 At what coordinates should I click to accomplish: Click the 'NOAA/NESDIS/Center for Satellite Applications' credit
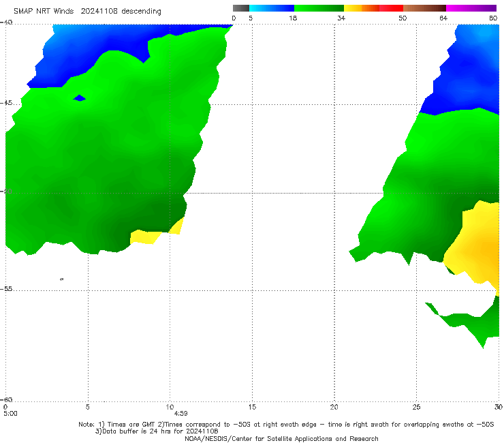pyautogui.click(x=281, y=439)
